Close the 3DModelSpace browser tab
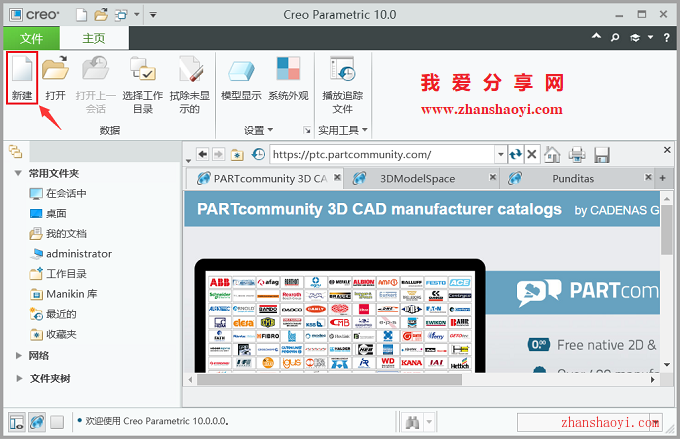The height and width of the screenshot is (439, 680). click(x=493, y=177)
